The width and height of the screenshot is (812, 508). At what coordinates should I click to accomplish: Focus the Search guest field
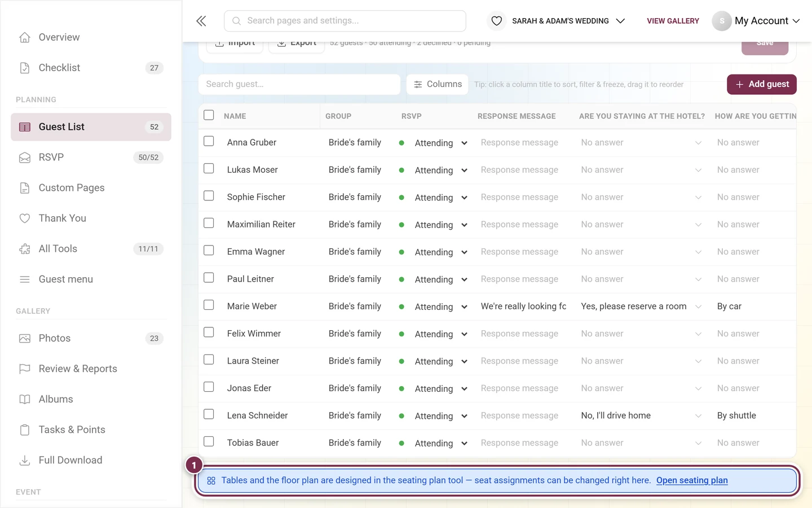coord(299,84)
